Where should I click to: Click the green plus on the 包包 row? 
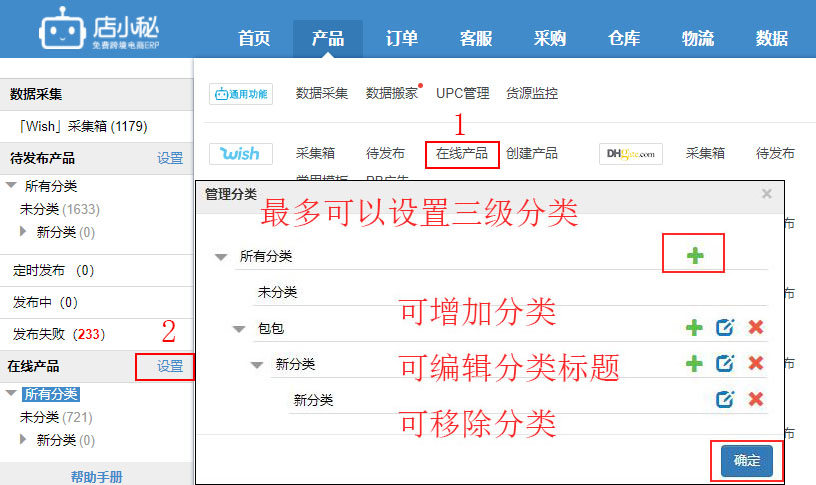pos(694,328)
